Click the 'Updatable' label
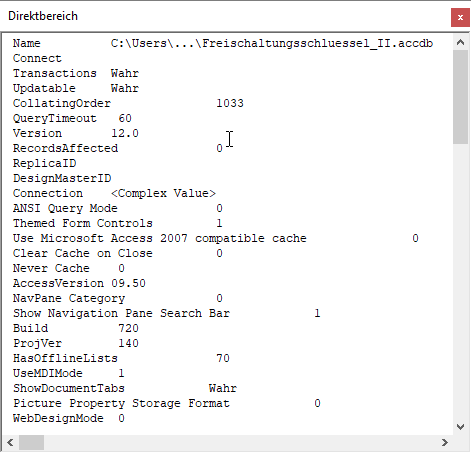Image resolution: width=471 pixels, height=453 pixels. [44, 88]
